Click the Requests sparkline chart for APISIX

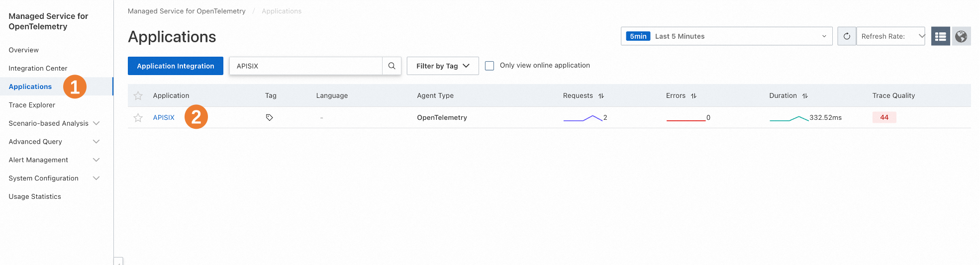click(583, 118)
